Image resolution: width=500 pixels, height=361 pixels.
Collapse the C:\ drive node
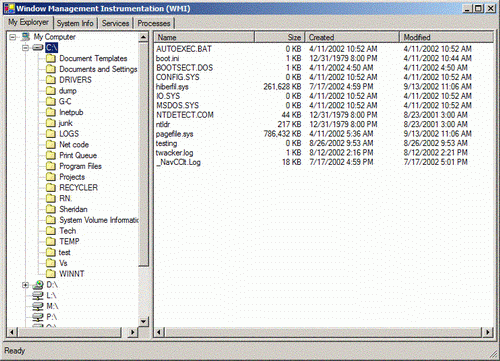click(25, 48)
